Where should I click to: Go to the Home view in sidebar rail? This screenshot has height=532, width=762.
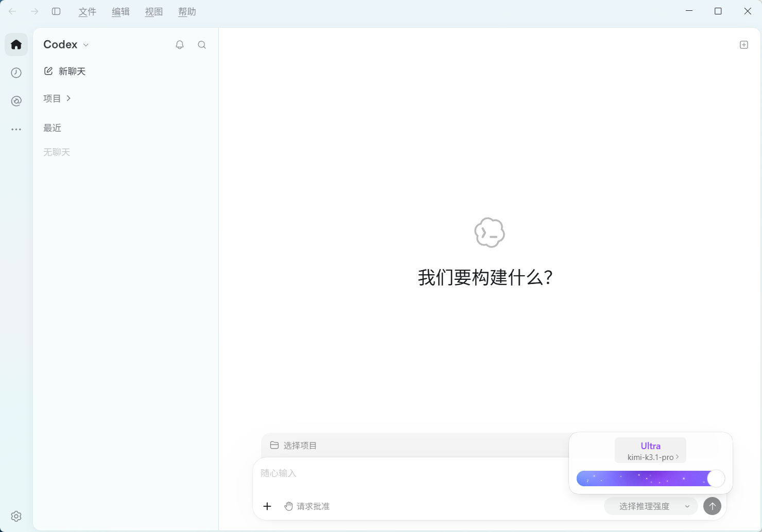[x=16, y=45]
